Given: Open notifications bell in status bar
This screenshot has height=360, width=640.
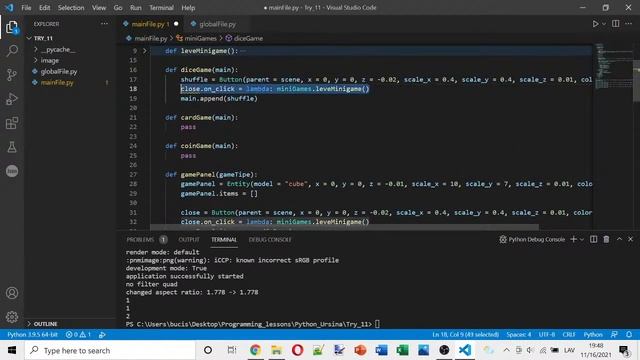Looking at the screenshot, I should pos(629,334).
